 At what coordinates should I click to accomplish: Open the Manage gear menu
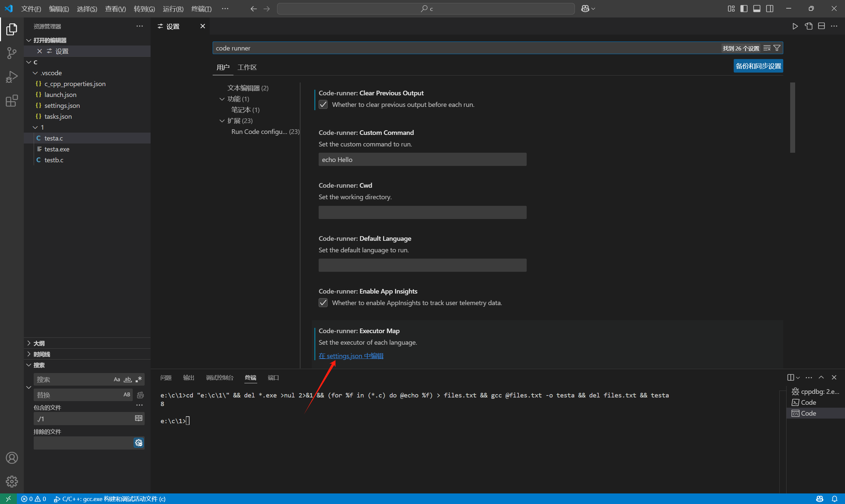(x=12, y=481)
